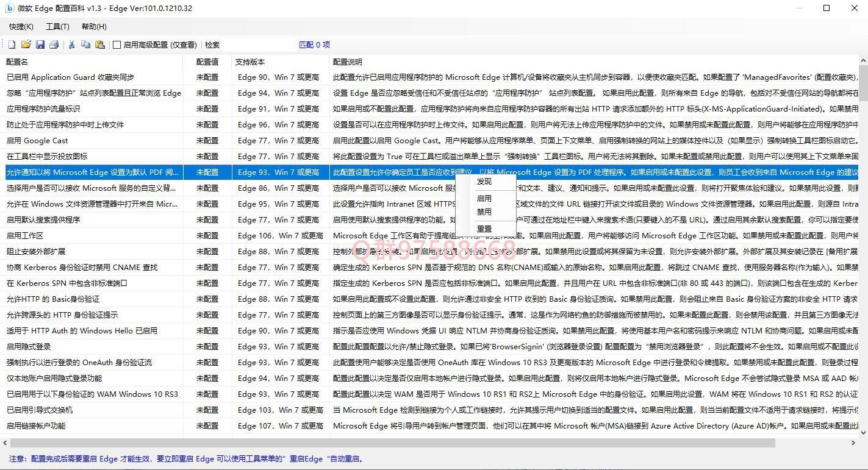Select row 忽略“应用程序防护”站点列表配置且正常浏览 Edge
Viewport: 868px width, 470px height.
pos(431,93)
